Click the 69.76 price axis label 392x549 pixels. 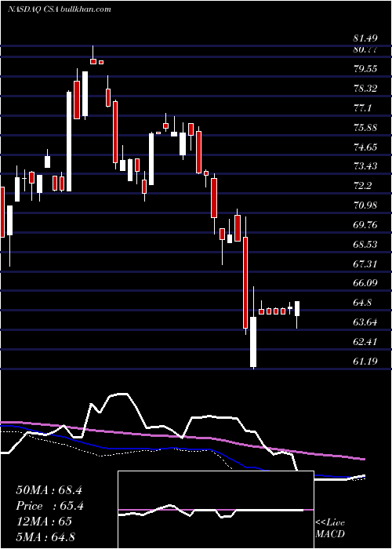pos(365,225)
